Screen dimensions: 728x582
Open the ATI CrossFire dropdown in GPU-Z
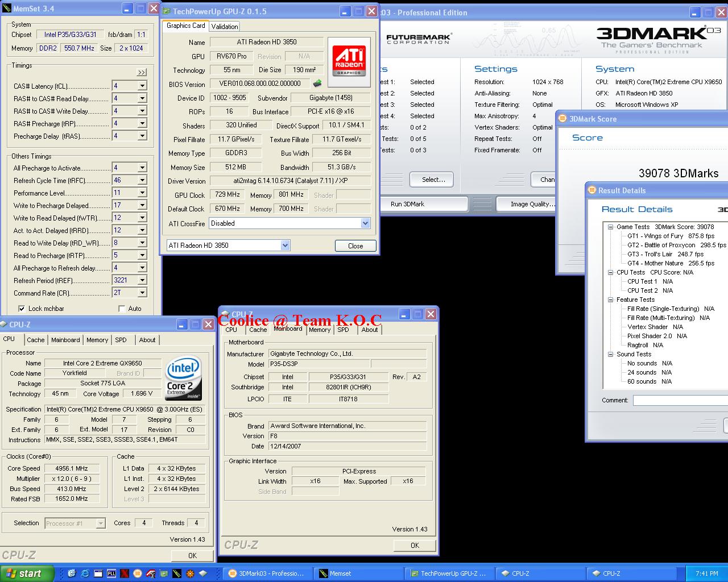pyautogui.click(x=365, y=223)
